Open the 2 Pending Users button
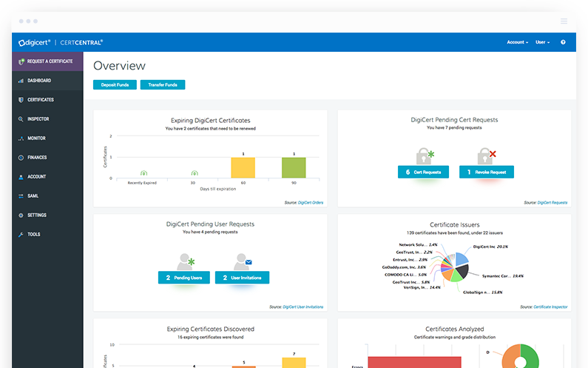This screenshot has height=368, width=588. pos(184,278)
